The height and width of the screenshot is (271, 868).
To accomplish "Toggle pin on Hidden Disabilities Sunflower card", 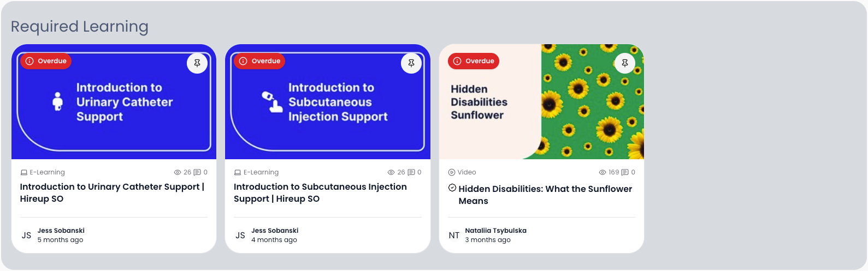I will (x=625, y=63).
